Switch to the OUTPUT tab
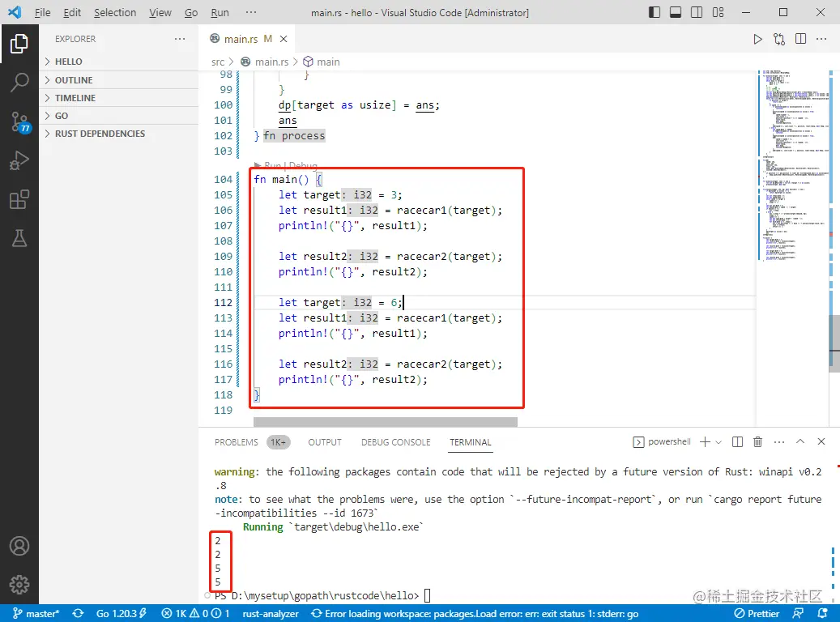Screen dimensions: 840x622 [x=325, y=442]
